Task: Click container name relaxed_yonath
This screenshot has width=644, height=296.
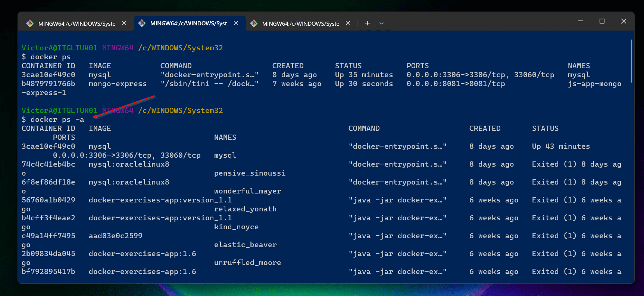Action: (x=246, y=209)
